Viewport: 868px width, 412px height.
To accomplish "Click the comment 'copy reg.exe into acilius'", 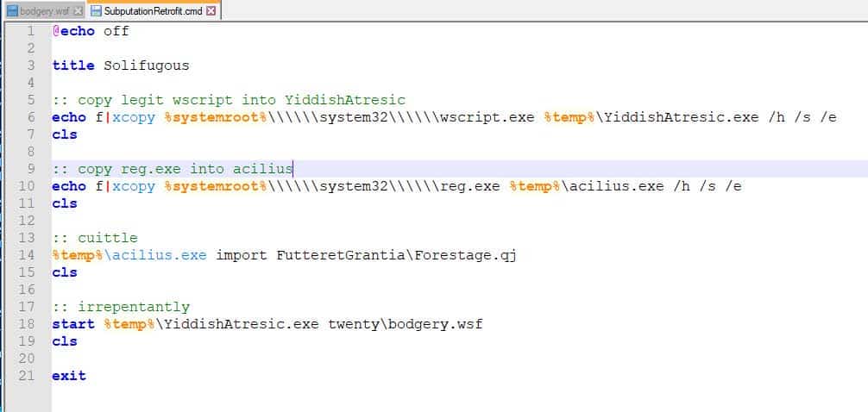I will tap(185, 169).
